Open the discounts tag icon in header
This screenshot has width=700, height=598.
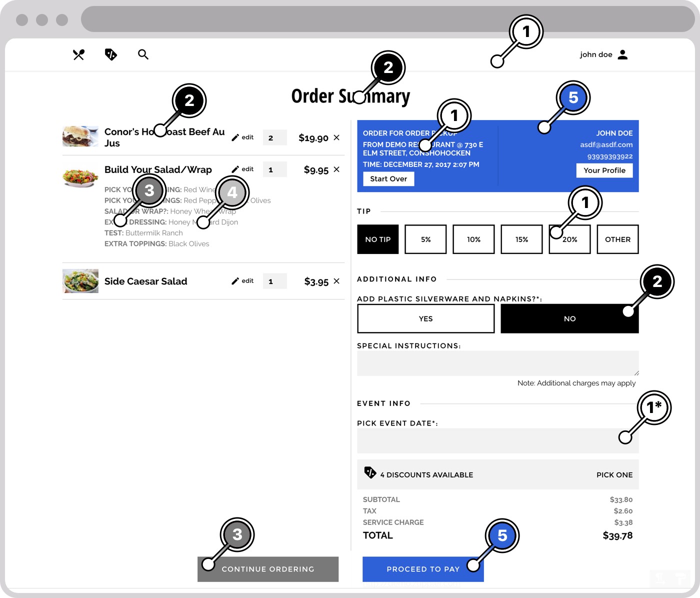click(111, 54)
